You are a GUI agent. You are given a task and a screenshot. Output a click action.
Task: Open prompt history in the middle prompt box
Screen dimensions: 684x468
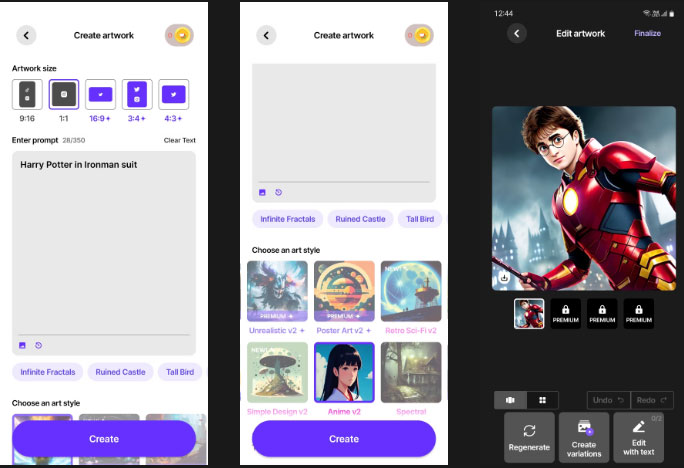(x=278, y=192)
